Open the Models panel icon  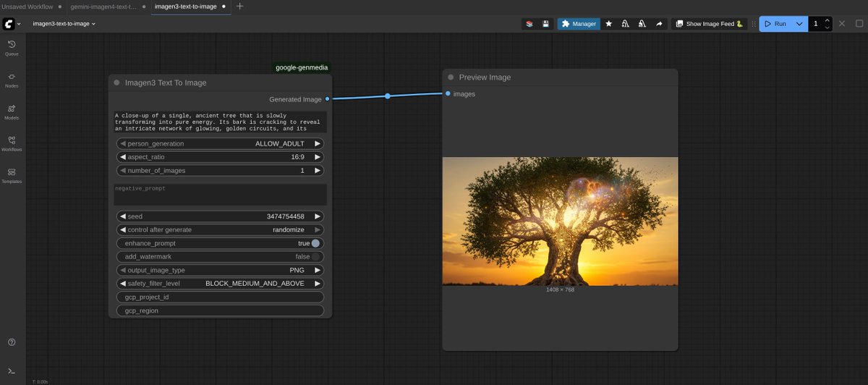click(12, 111)
